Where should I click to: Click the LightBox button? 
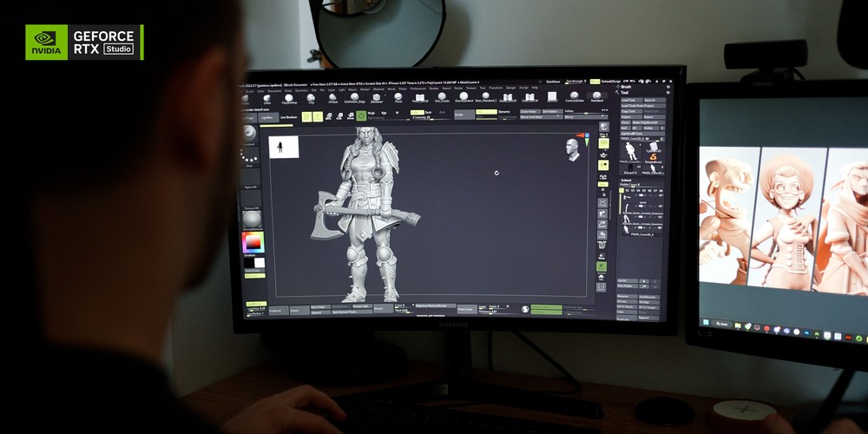[x=268, y=117]
